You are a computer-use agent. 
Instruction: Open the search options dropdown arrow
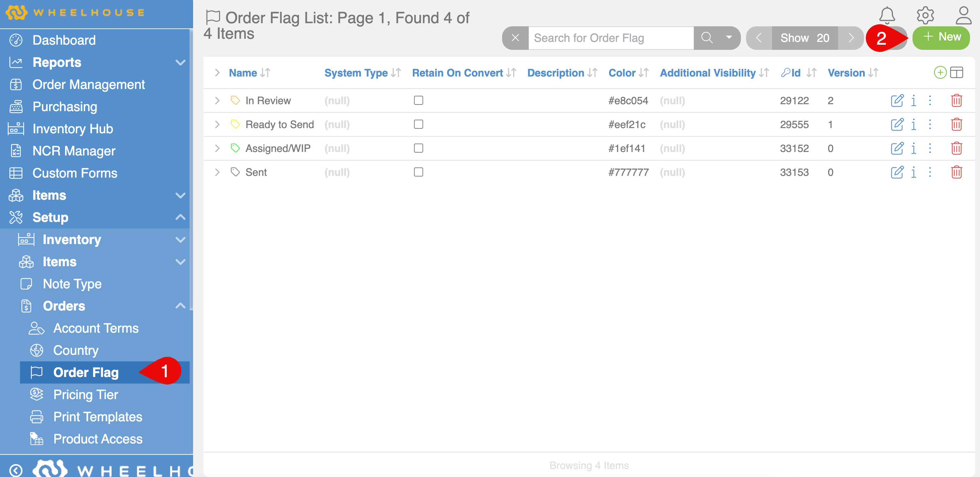point(728,38)
